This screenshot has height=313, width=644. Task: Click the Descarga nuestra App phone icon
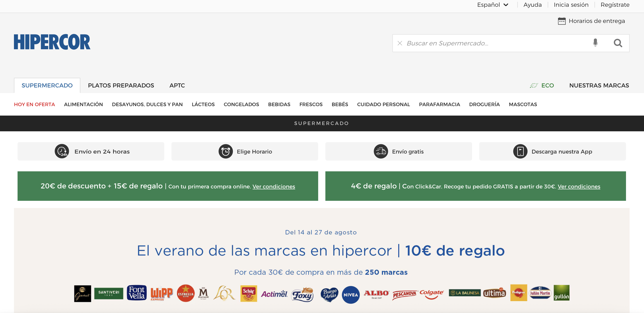(520, 151)
